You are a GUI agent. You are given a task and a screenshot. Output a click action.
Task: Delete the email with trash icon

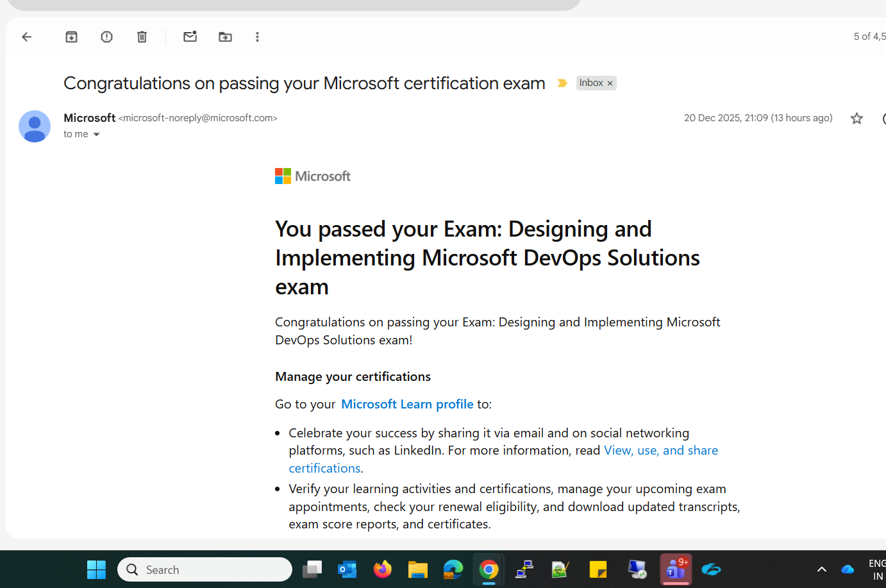[142, 37]
